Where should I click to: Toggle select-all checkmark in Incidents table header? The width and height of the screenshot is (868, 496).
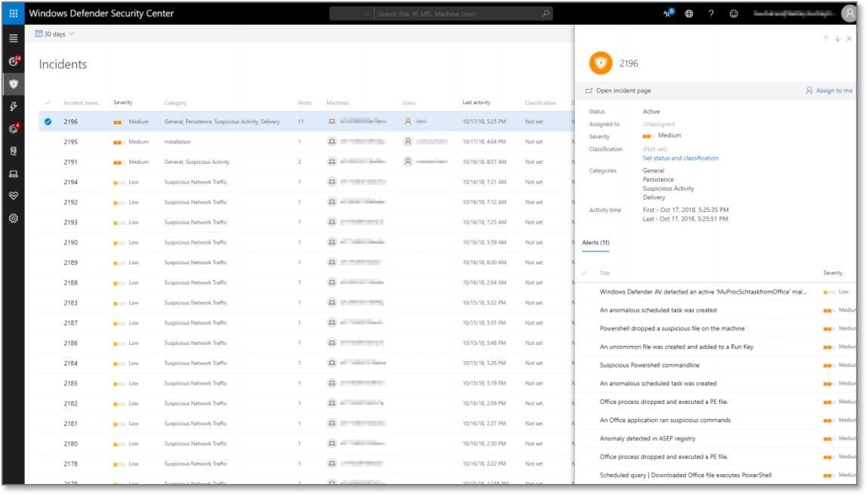[48, 103]
